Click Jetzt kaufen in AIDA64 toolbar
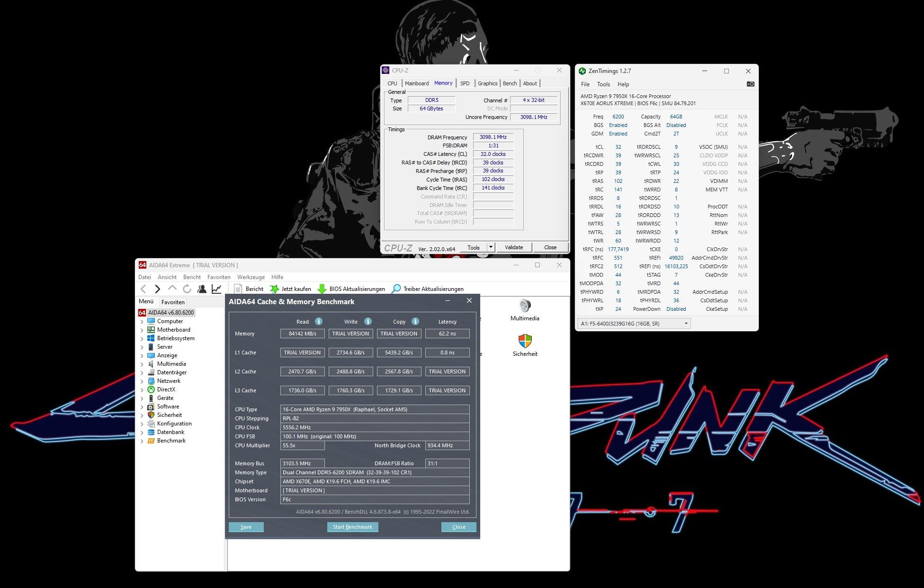The image size is (924, 588). (290, 289)
